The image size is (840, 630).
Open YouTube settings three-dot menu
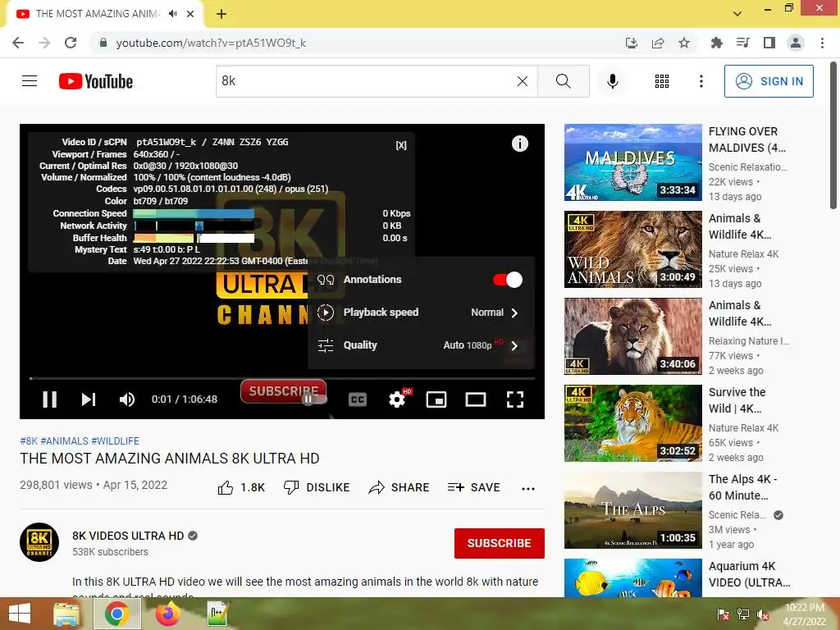[701, 81]
